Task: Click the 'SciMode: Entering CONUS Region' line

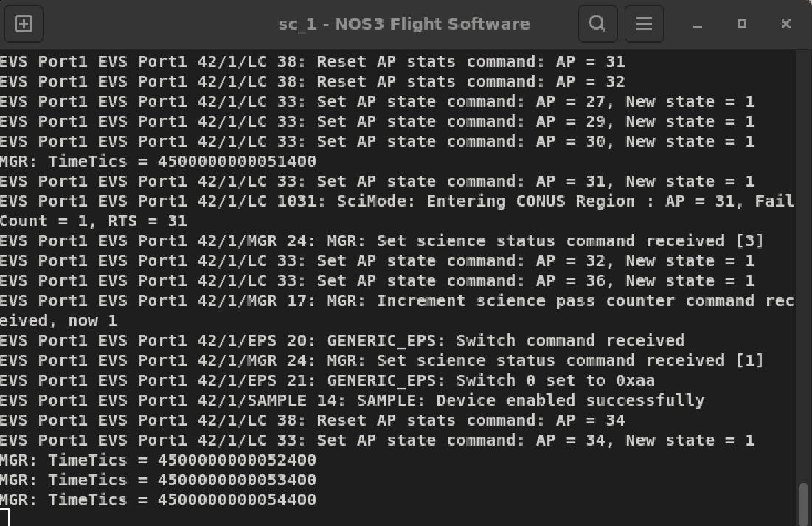Action: (398, 201)
